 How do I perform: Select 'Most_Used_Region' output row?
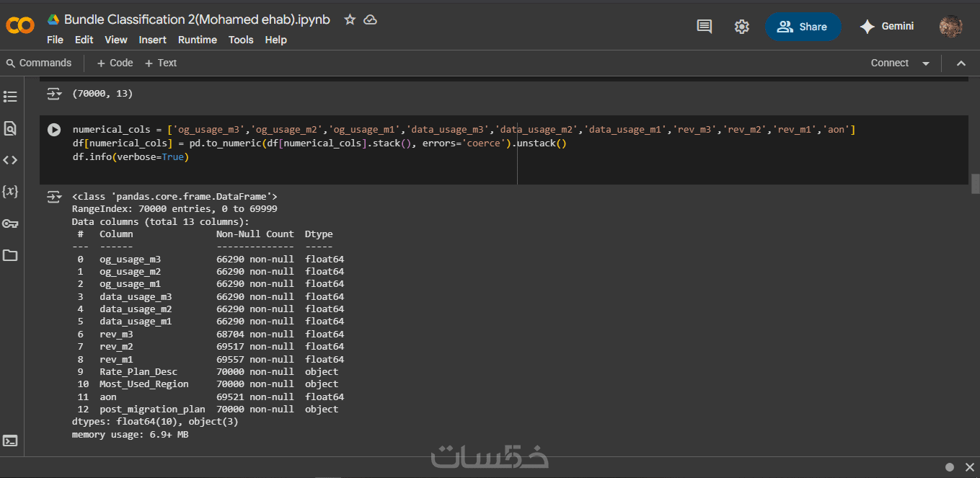[208, 384]
